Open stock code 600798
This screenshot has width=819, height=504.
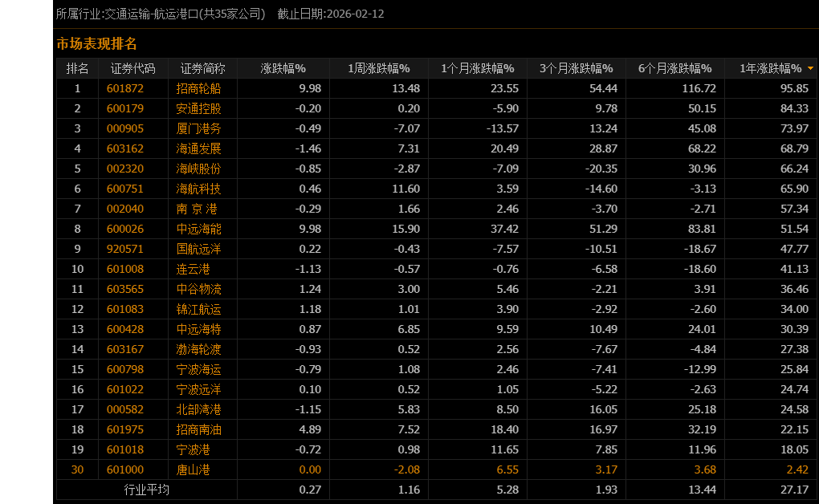point(124,369)
